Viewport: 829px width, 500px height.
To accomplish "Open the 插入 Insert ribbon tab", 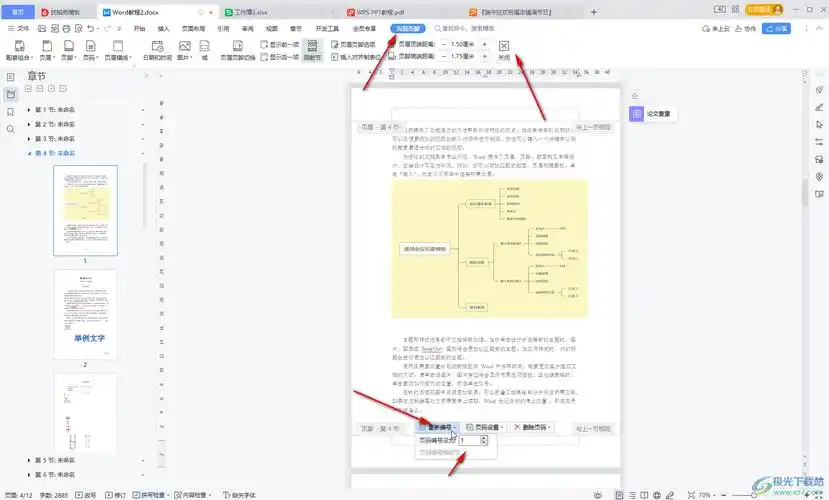I will click(164, 29).
